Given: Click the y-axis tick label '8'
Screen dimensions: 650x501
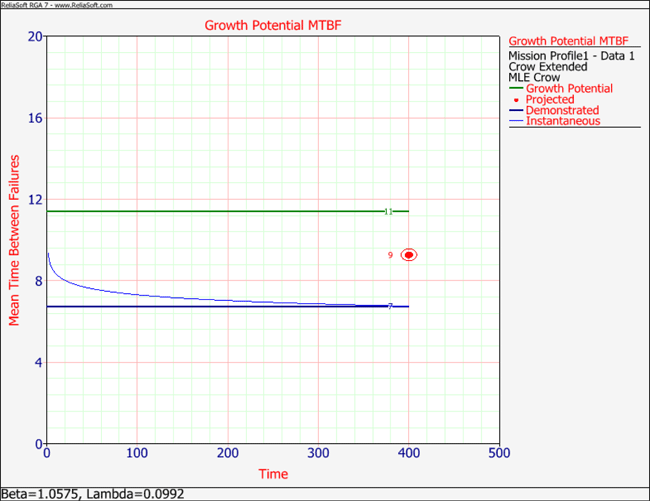Looking at the screenshot, I should coord(39,281).
